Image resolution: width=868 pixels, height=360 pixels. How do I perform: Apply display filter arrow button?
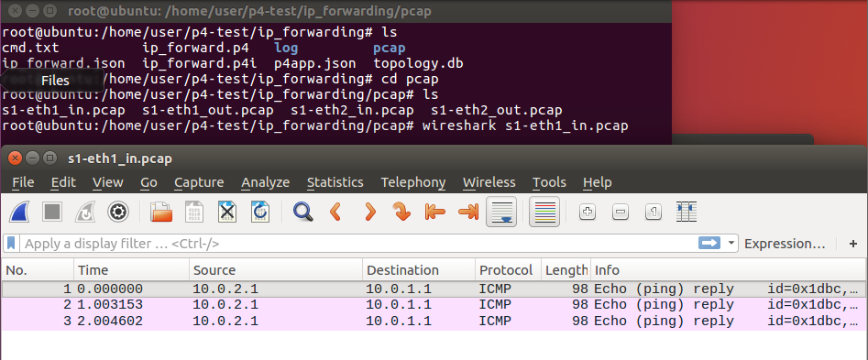[709, 244]
